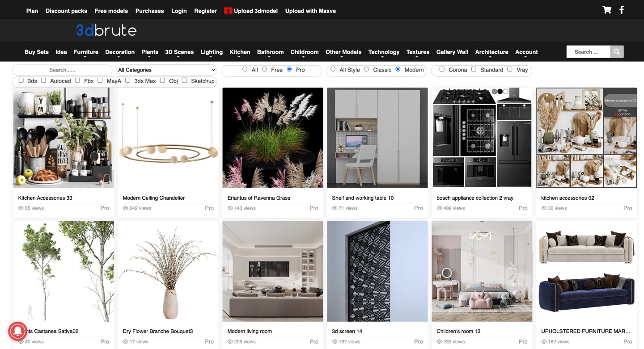Image resolution: width=644 pixels, height=349 pixels.
Task: Click the 3dbrute logo
Action: pos(106,30)
